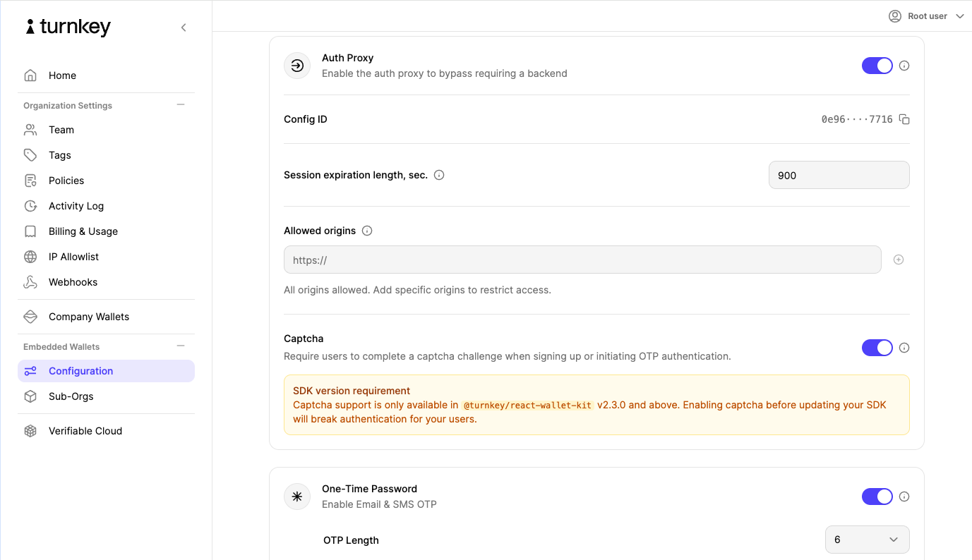
Task: Click the Tags label icon
Action: [x=30, y=155]
